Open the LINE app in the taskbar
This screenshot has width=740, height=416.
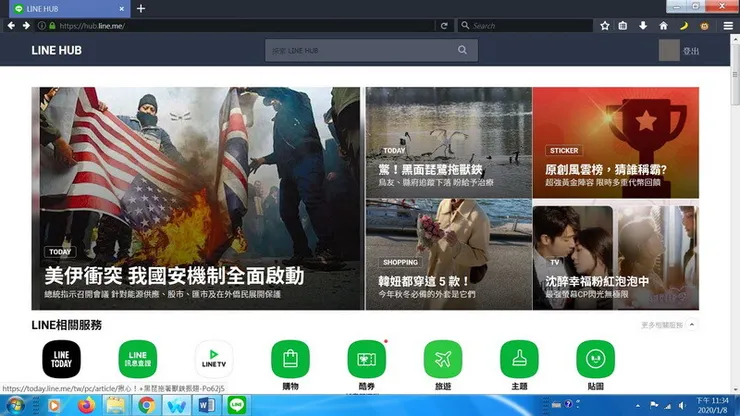237,405
